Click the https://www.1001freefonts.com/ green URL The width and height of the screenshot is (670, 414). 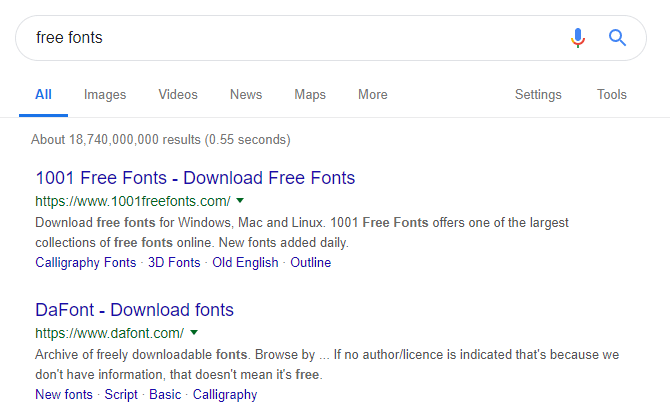tap(133, 201)
